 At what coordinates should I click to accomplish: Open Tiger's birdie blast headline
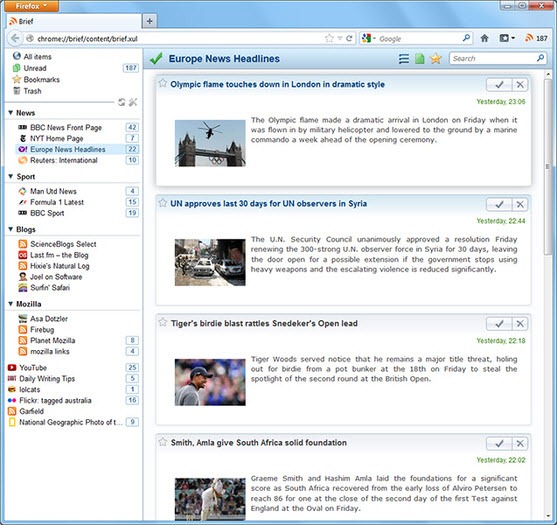pyautogui.click(x=264, y=323)
